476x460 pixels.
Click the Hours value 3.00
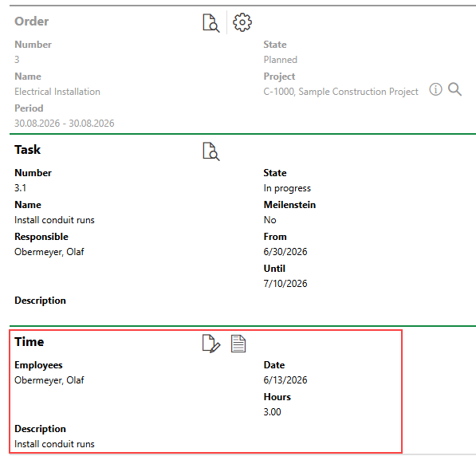(273, 412)
